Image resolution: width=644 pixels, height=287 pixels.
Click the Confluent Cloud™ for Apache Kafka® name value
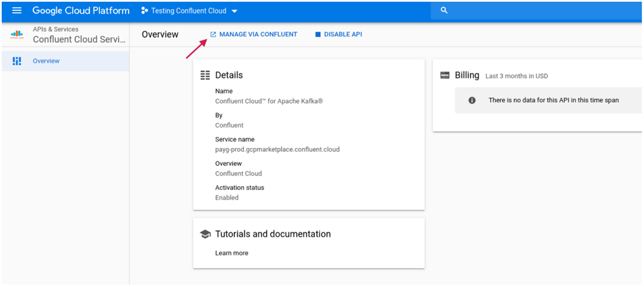[269, 100]
